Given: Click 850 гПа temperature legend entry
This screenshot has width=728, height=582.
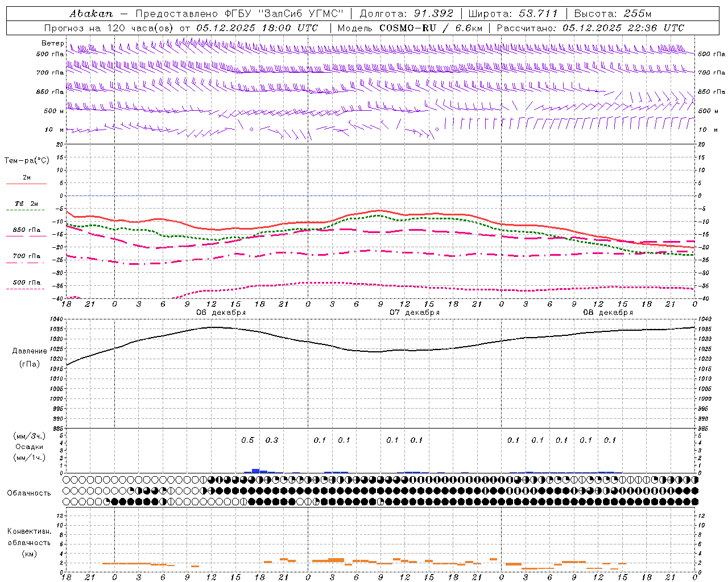Looking at the screenshot, I should pos(27,230).
